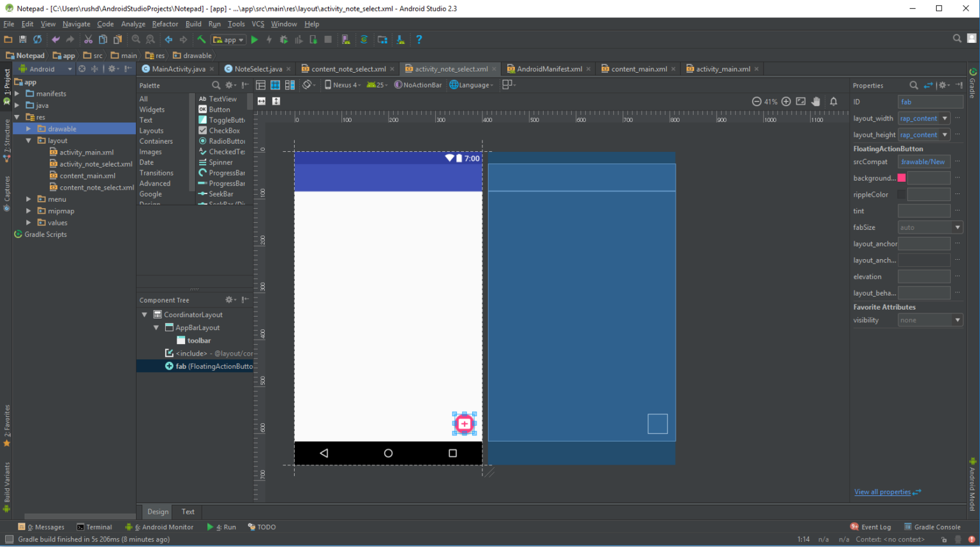The width and height of the screenshot is (980, 547).
Task: Click the ID field containing fab
Action: coord(930,102)
